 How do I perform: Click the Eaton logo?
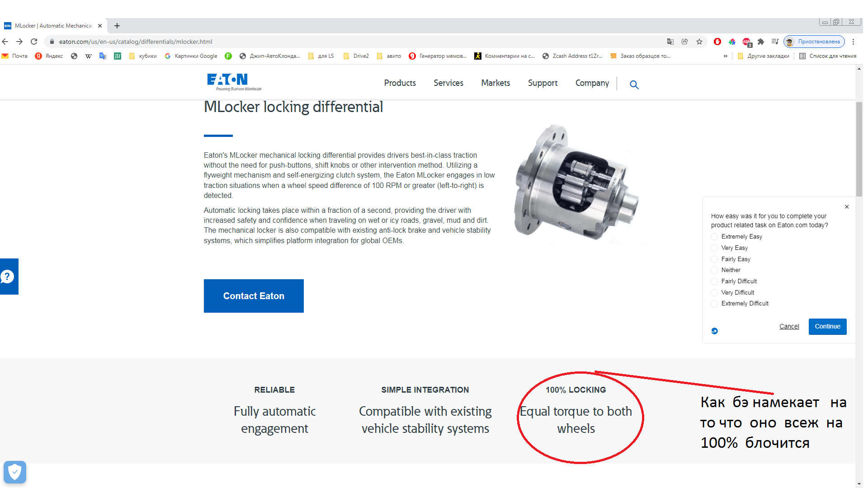pos(234,82)
